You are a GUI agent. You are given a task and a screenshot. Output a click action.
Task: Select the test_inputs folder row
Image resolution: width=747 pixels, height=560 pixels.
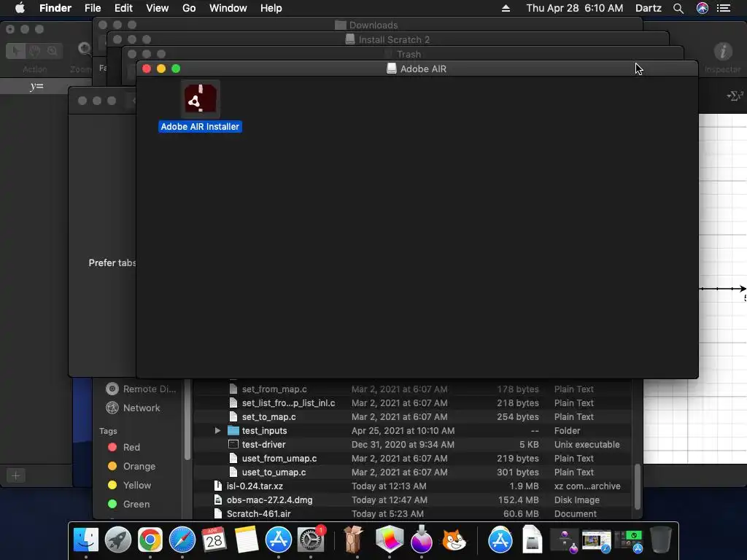[x=413, y=430]
